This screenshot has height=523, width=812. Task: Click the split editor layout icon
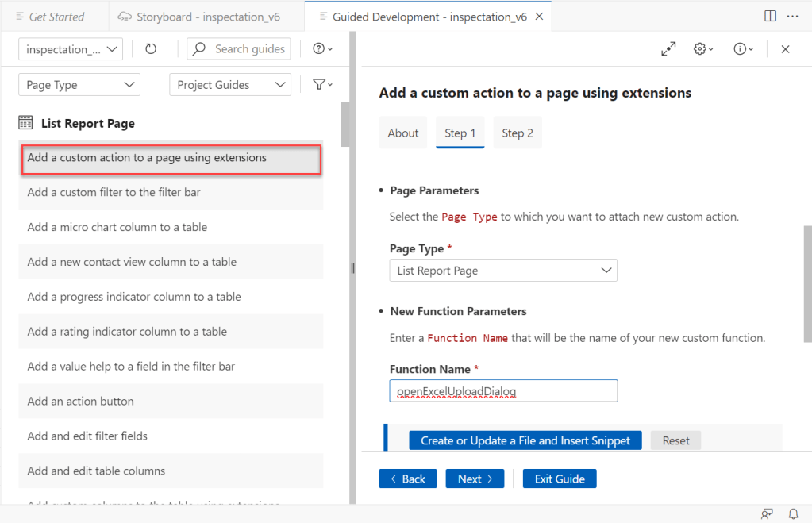coord(770,16)
